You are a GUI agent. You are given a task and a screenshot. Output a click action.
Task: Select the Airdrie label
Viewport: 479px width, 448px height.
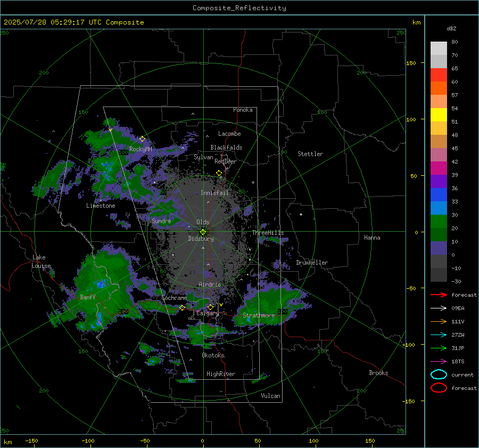(x=210, y=284)
